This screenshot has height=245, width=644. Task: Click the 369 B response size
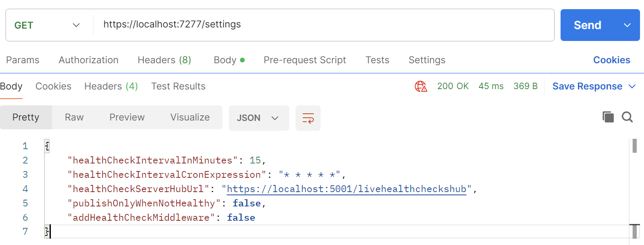525,86
